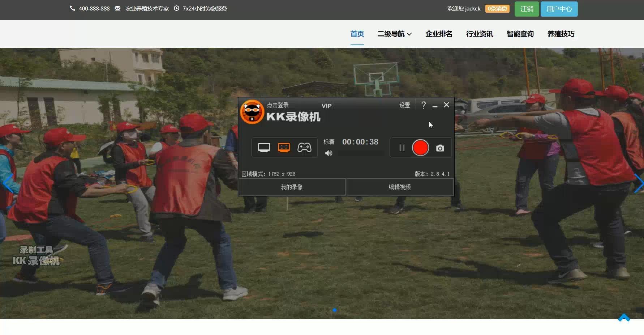Open 我的录像 in KK录像机
The width and height of the screenshot is (644, 335).
[x=292, y=187]
